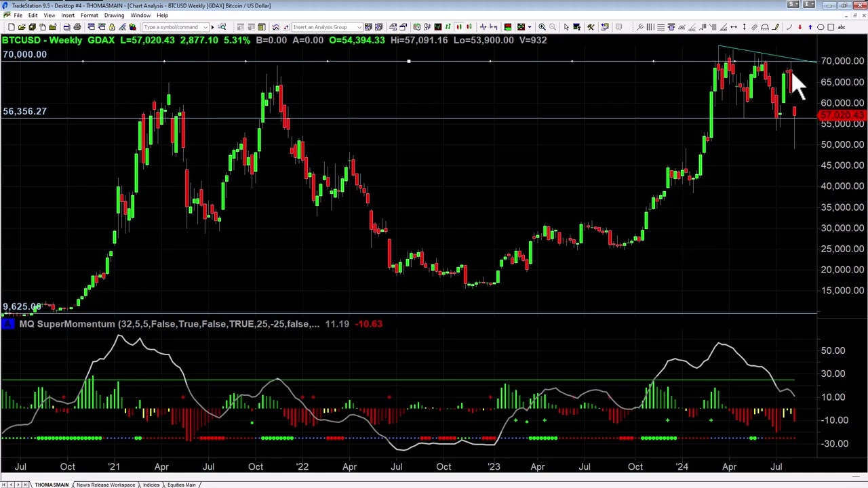The height and width of the screenshot is (488, 868).
Task: Open the Format menu
Action: point(89,15)
